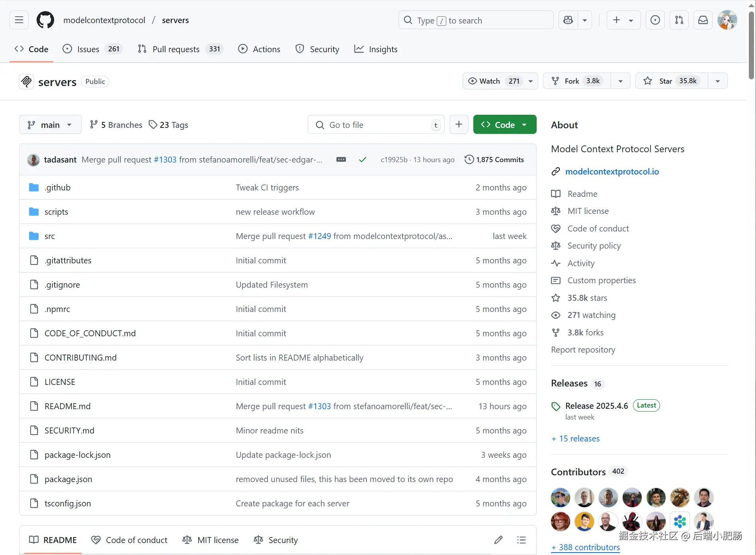Viewport: 756px width, 555px height.
Task: Focus the Type / to search box
Action: point(476,20)
